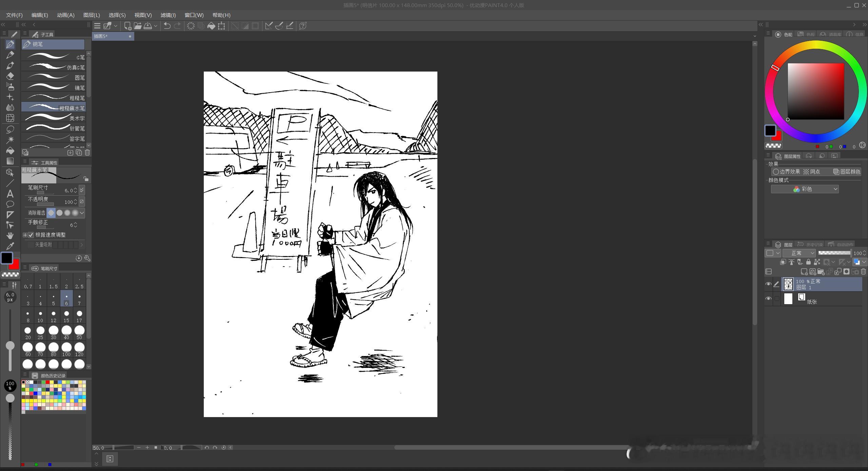Viewport: 868px width, 471px height.
Task: Click the CLIP STUDIO support question icon
Action: pyautogui.click(x=303, y=26)
